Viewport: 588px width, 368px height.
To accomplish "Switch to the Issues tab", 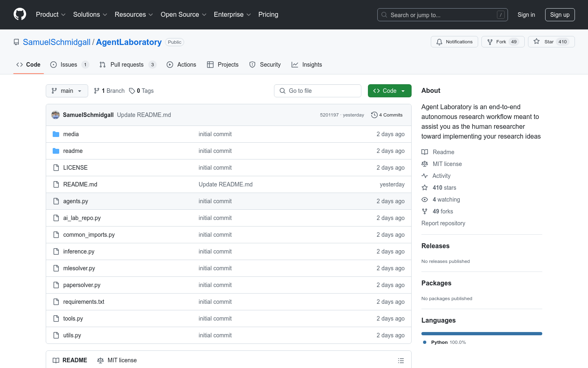I will (69, 65).
